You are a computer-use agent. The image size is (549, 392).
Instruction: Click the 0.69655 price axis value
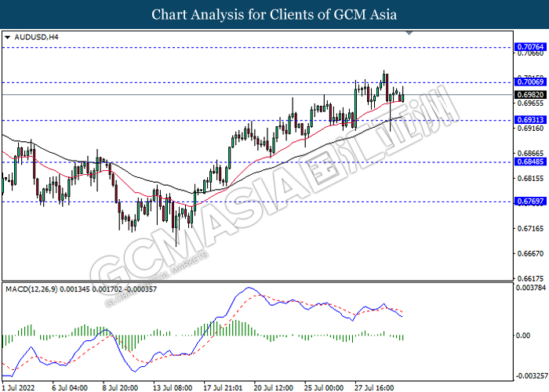click(531, 103)
